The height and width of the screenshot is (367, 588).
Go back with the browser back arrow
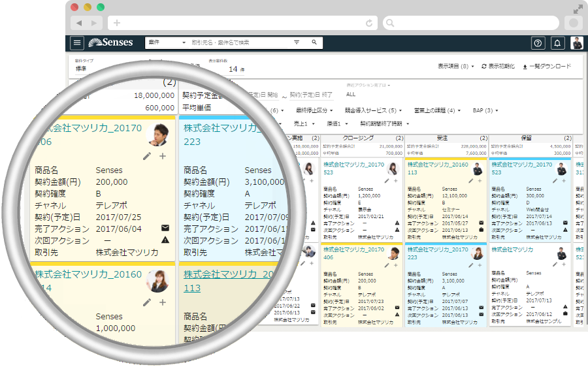[x=79, y=24]
